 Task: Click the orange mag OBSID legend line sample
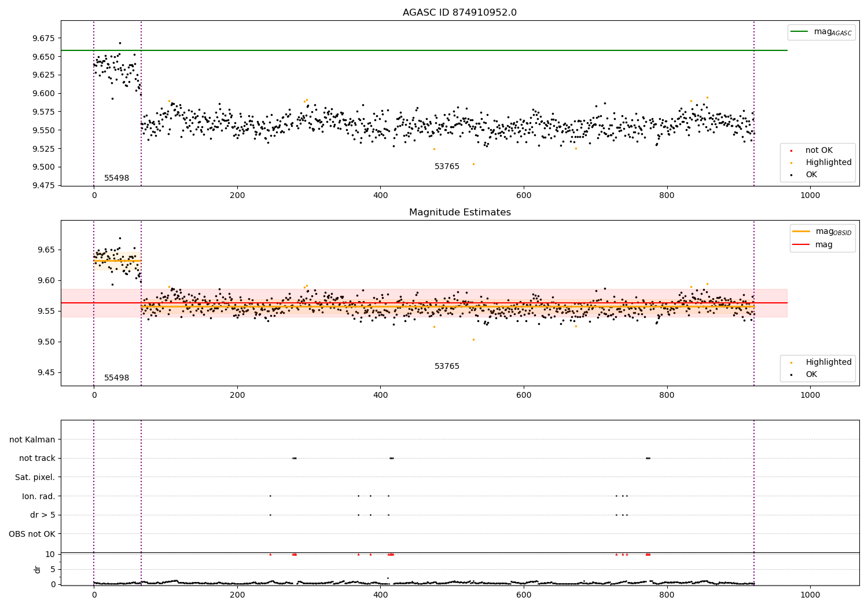801,231
